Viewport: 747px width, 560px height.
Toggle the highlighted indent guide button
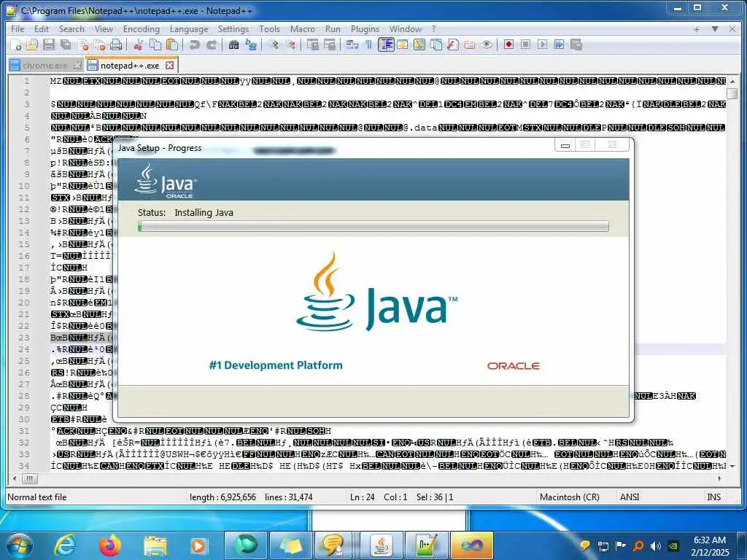tap(386, 44)
